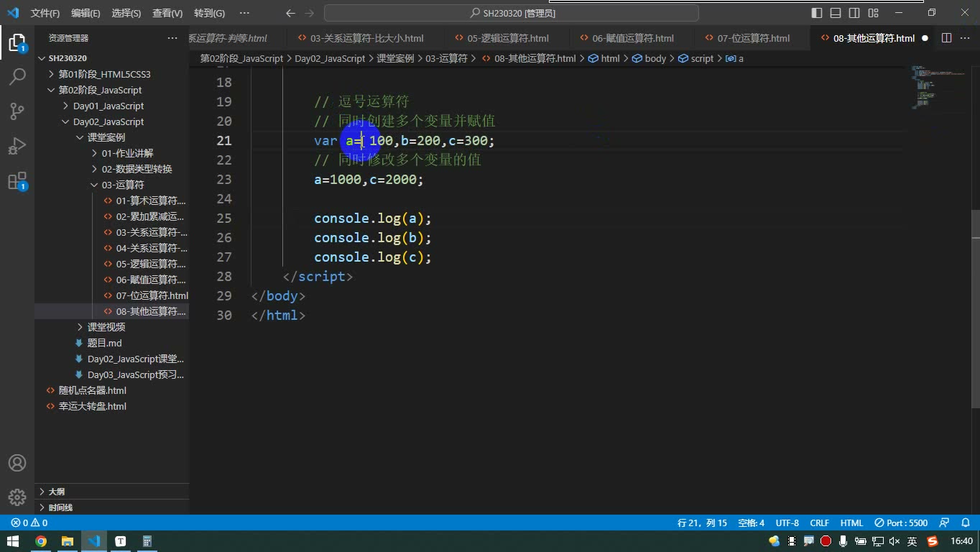
Task: Open the Extensions view icon
Action: click(17, 181)
